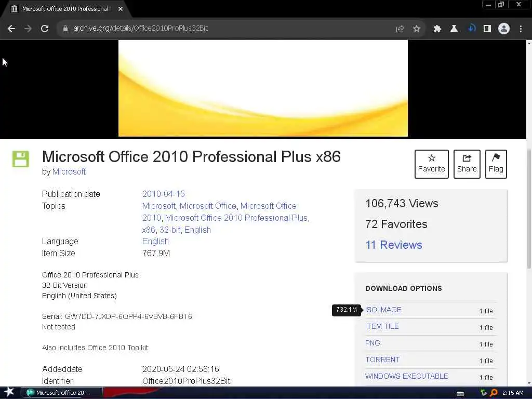Click the keyboard tray icon
Screen dimensions: 532x399
click(x=460, y=393)
